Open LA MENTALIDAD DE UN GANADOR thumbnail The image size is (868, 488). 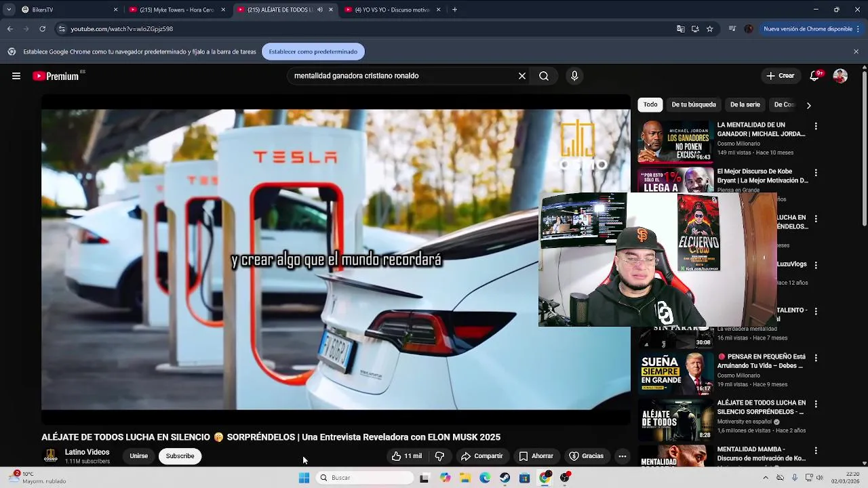(x=675, y=142)
